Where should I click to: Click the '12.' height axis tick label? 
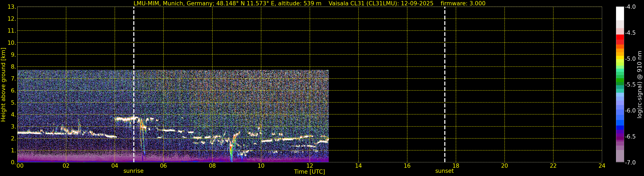[x=12, y=19]
